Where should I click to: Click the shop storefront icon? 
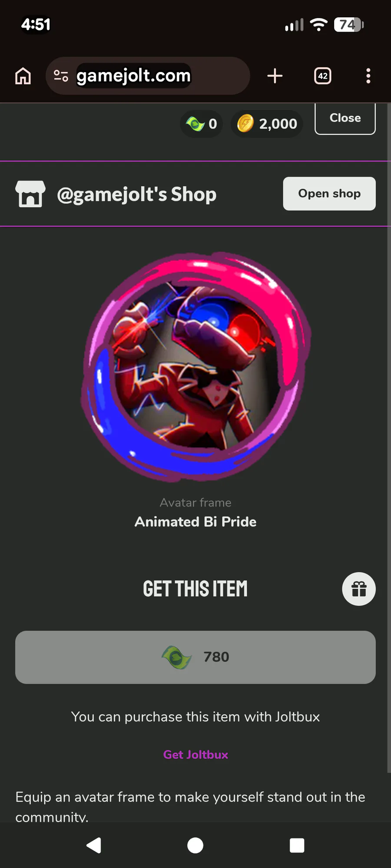tap(30, 194)
